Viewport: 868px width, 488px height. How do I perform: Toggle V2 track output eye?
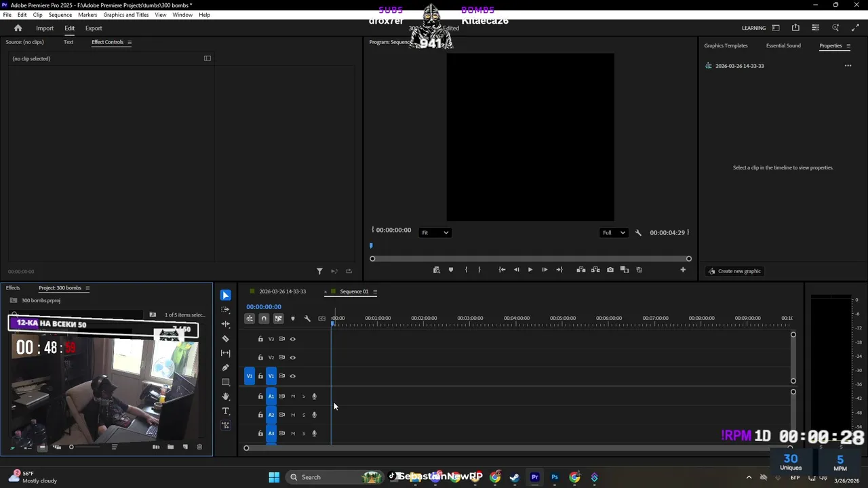click(293, 357)
